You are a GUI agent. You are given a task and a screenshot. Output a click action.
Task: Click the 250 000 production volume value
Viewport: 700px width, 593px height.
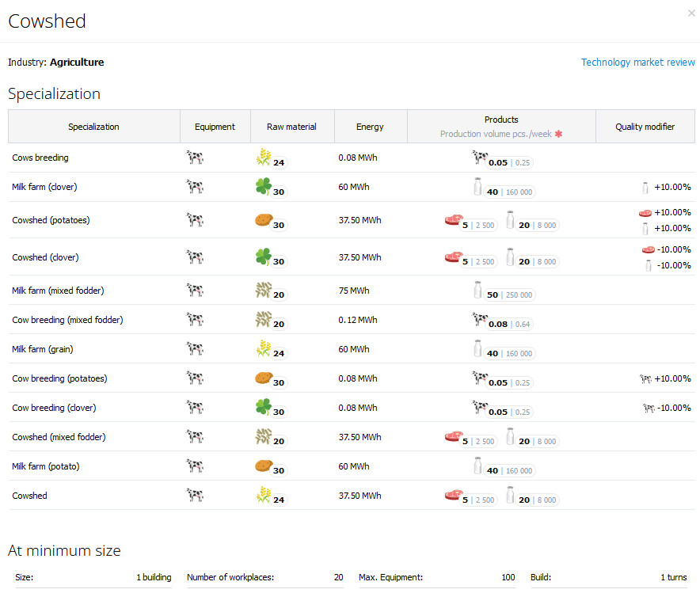[x=519, y=295]
